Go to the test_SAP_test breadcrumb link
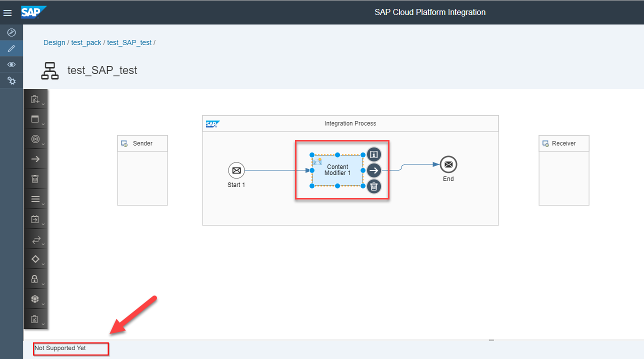Image resolution: width=644 pixels, height=359 pixels. click(129, 42)
